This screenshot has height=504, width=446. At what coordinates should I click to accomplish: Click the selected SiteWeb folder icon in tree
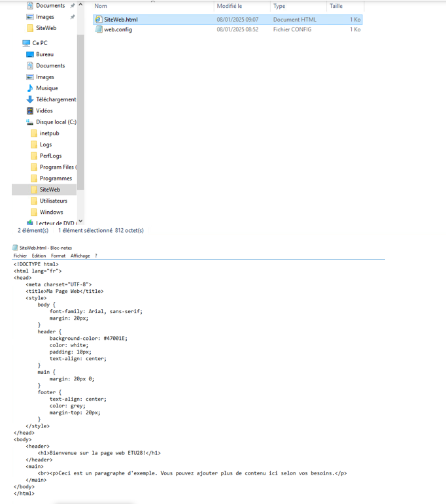click(x=34, y=190)
